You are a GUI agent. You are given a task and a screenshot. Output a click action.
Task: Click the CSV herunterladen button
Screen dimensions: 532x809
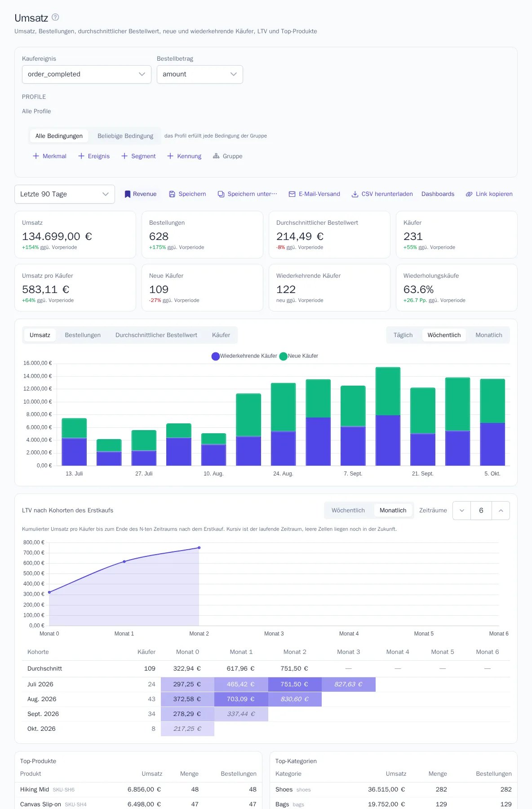[382, 194]
